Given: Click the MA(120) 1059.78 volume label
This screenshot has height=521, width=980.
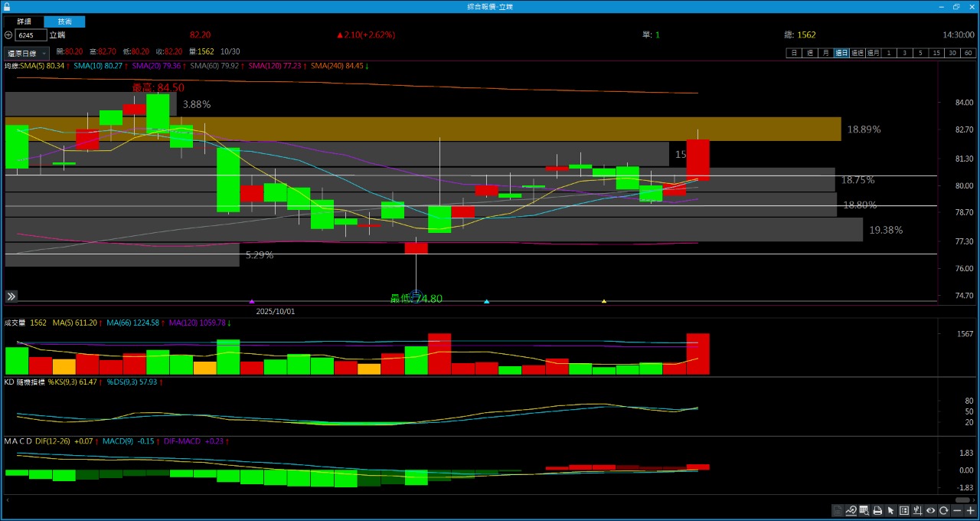Looking at the screenshot, I should coord(198,323).
